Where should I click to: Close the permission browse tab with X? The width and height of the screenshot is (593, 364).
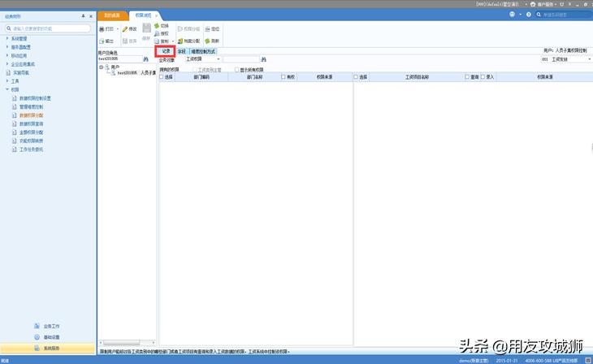(x=156, y=15)
